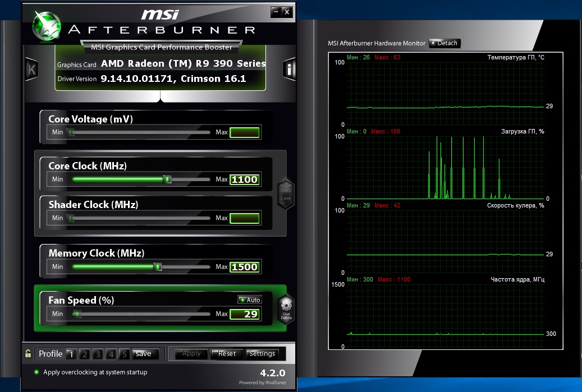The width and height of the screenshot is (582, 392).
Task: Click the GPU usage graph
Action: [x=446, y=167]
